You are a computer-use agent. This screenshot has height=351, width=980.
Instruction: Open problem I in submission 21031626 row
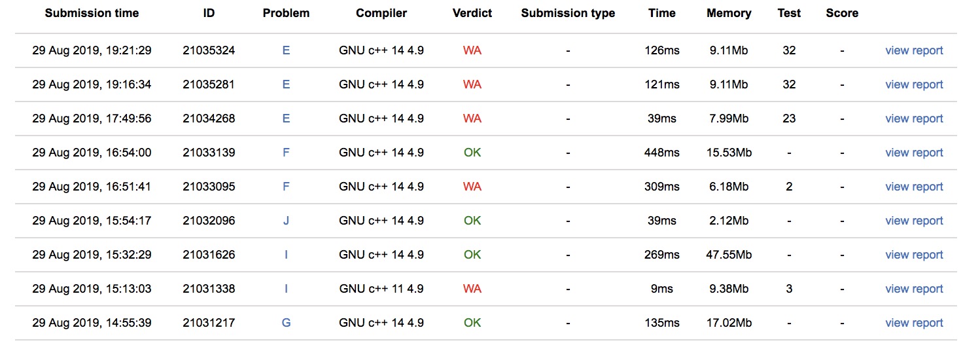286,255
